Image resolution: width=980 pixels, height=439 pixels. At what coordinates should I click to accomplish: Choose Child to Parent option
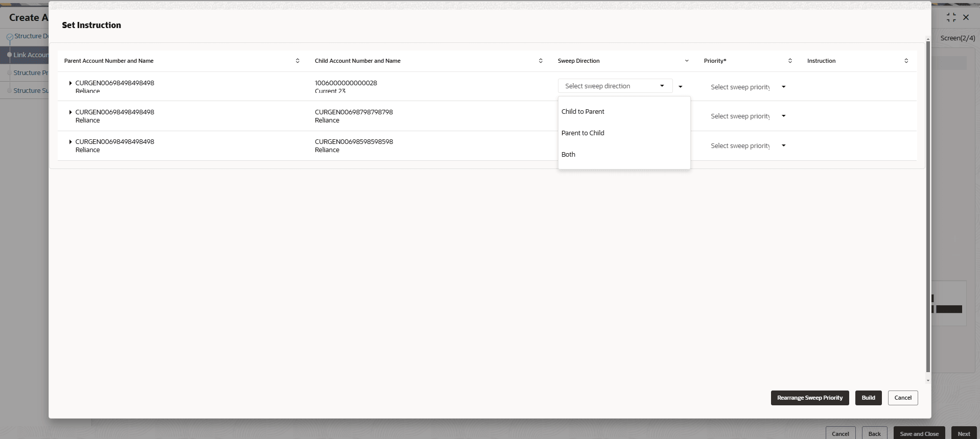tap(583, 112)
